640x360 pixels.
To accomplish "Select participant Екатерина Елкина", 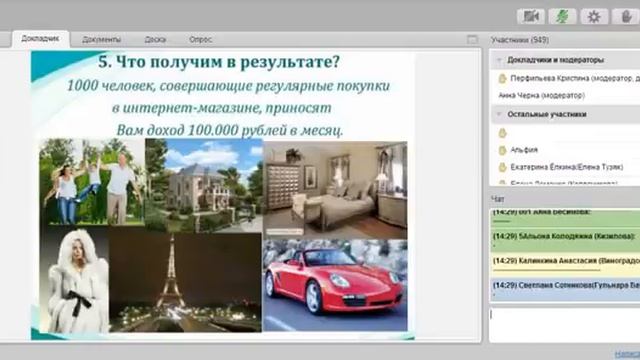I will click(x=567, y=167).
